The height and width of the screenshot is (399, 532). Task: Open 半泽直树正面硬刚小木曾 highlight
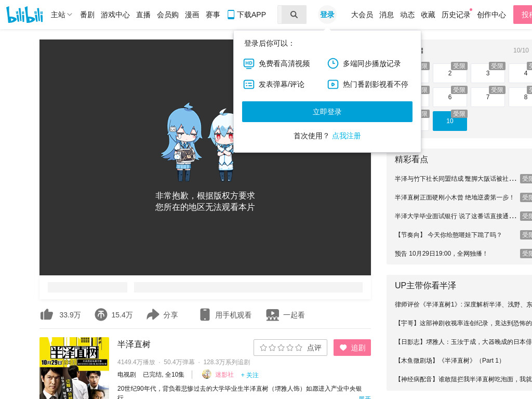click(x=454, y=197)
